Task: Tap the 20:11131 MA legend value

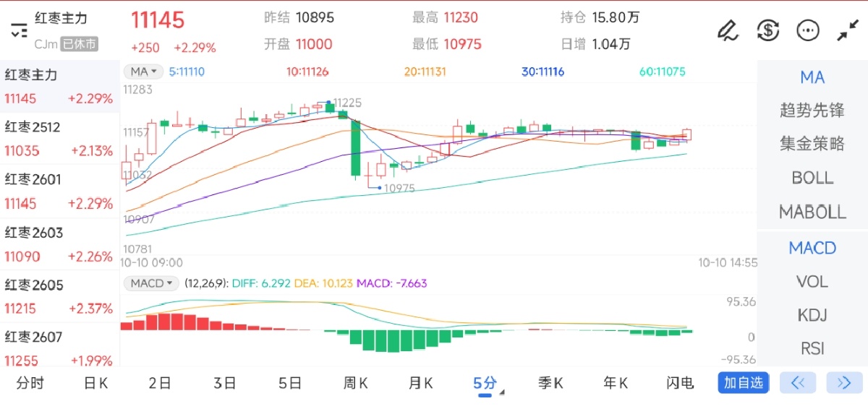Action: tap(425, 72)
